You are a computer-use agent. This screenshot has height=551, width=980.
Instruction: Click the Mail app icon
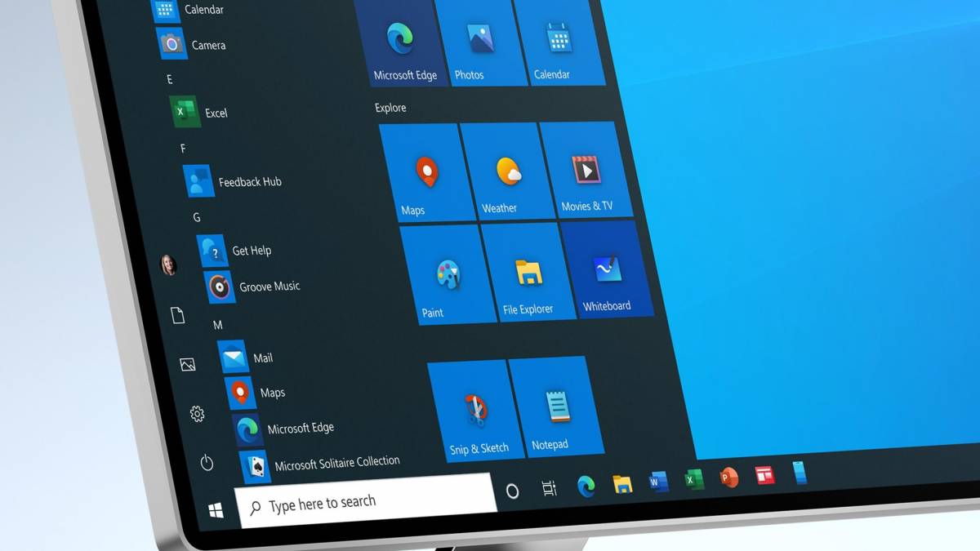[233, 358]
